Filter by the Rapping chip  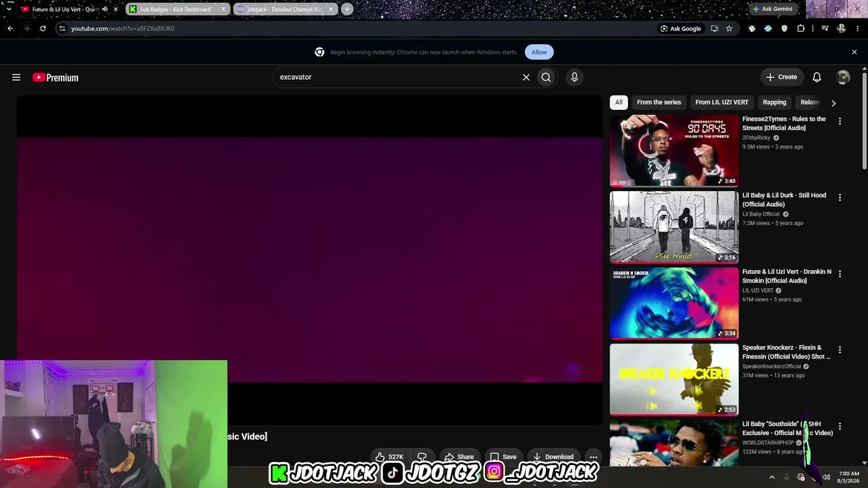[774, 102]
